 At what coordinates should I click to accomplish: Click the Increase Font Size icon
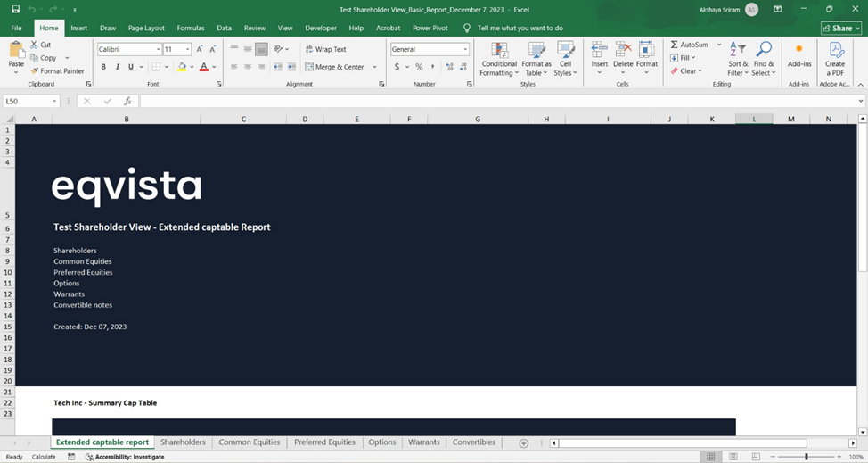(x=200, y=49)
